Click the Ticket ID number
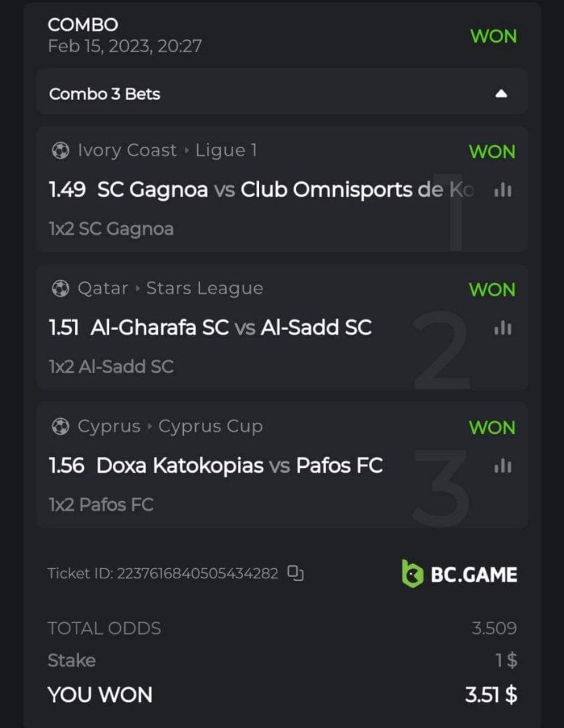 [198, 573]
